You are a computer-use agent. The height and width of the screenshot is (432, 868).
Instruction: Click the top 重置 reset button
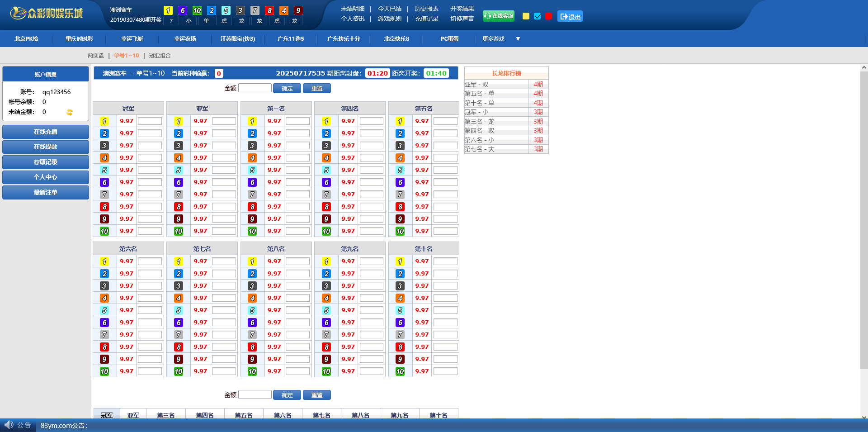pos(316,88)
